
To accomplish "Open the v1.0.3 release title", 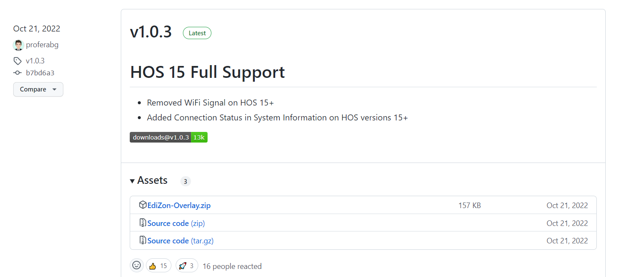I will 151,32.
